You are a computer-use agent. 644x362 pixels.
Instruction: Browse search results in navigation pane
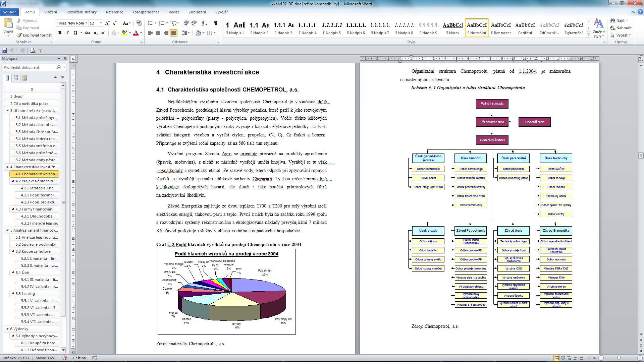(x=24, y=78)
